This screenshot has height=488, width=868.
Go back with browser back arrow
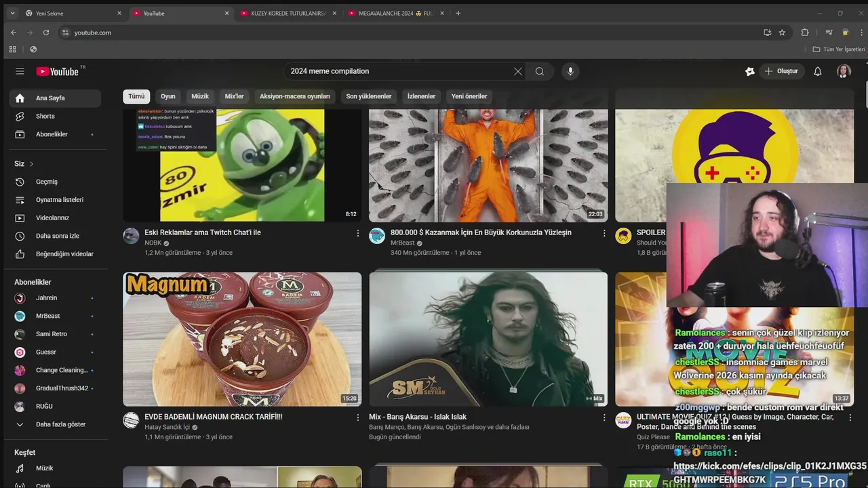[14, 33]
